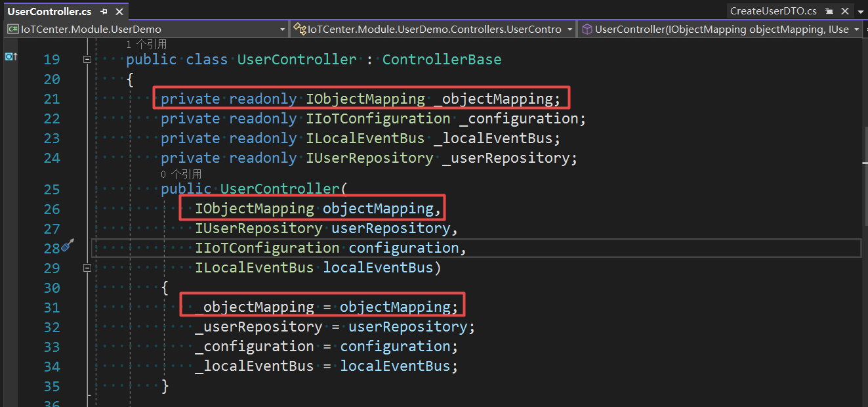The width and height of the screenshot is (868, 407).
Task: Click the inheritance margin icon on line 19
Action: coord(10,57)
